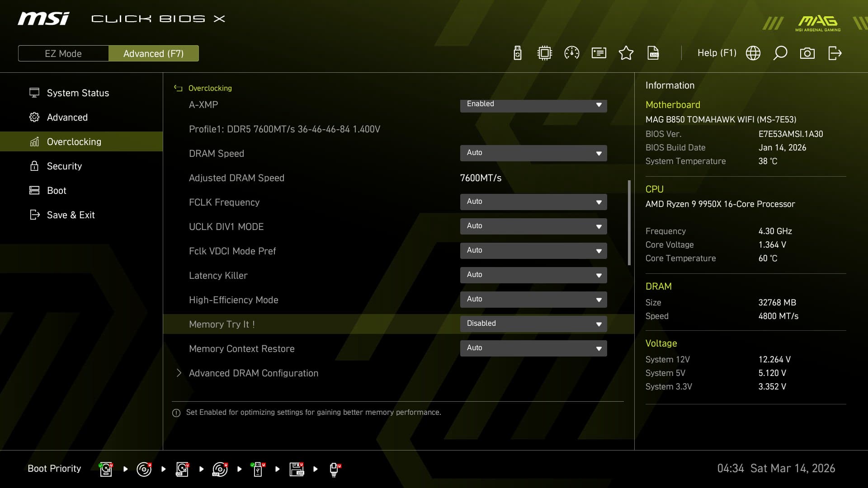The width and height of the screenshot is (868, 488).
Task: Click the star favorites icon
Action: pos(626,53)
